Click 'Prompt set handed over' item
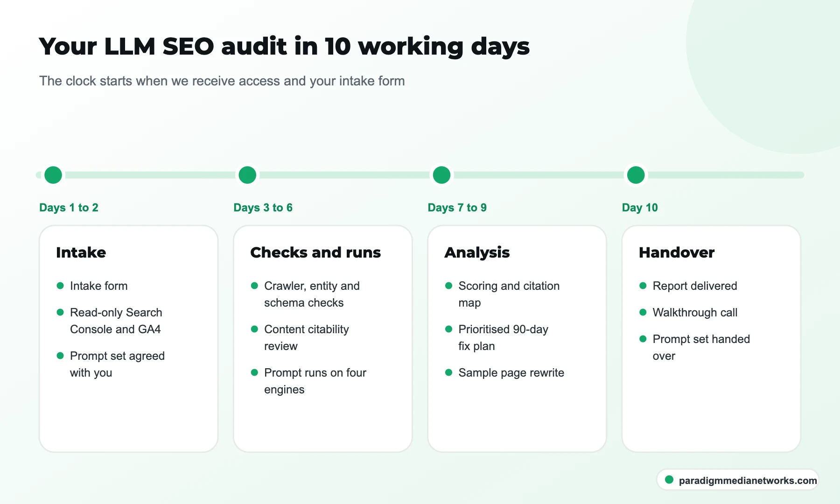840x504 pixels. pyautogui.click(x=701, y=347)
